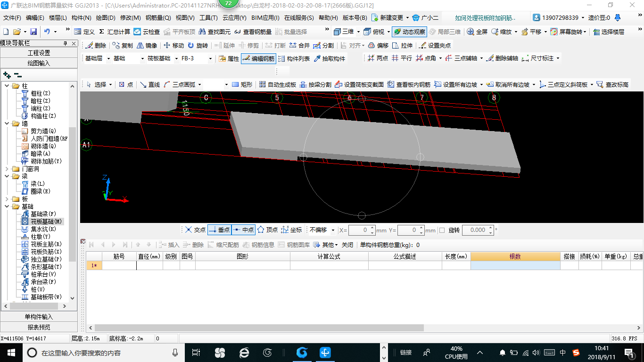Screen dimensions: 644x362
Task: Open the 帮助(H) menu
Action: [328, 18]
